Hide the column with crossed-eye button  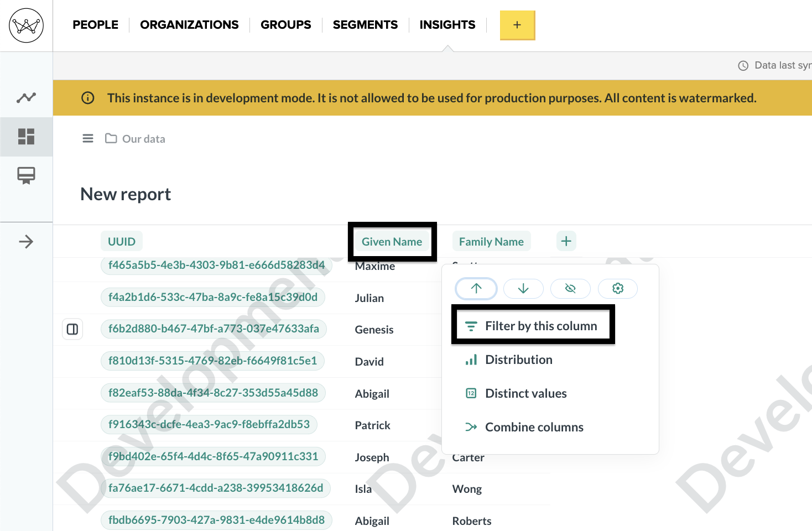pos(570,288)
